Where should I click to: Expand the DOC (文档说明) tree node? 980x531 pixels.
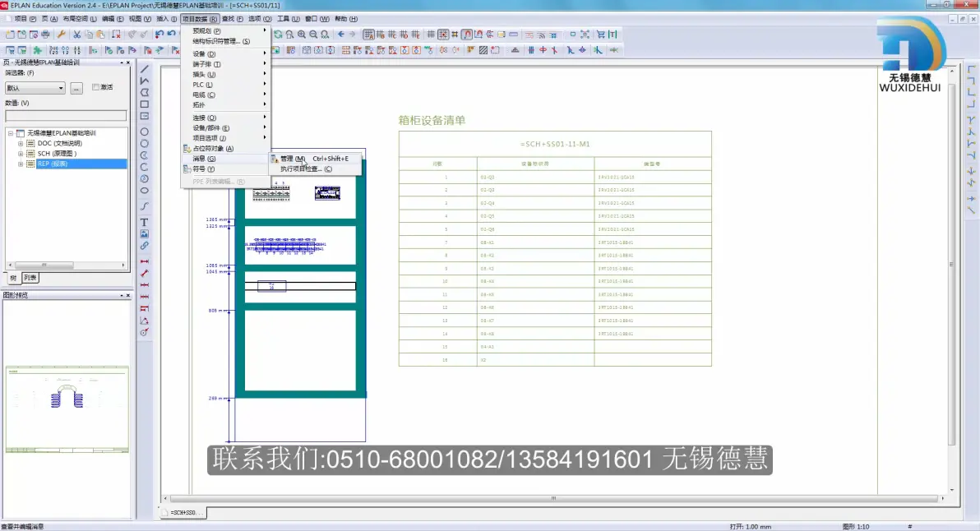21,143
